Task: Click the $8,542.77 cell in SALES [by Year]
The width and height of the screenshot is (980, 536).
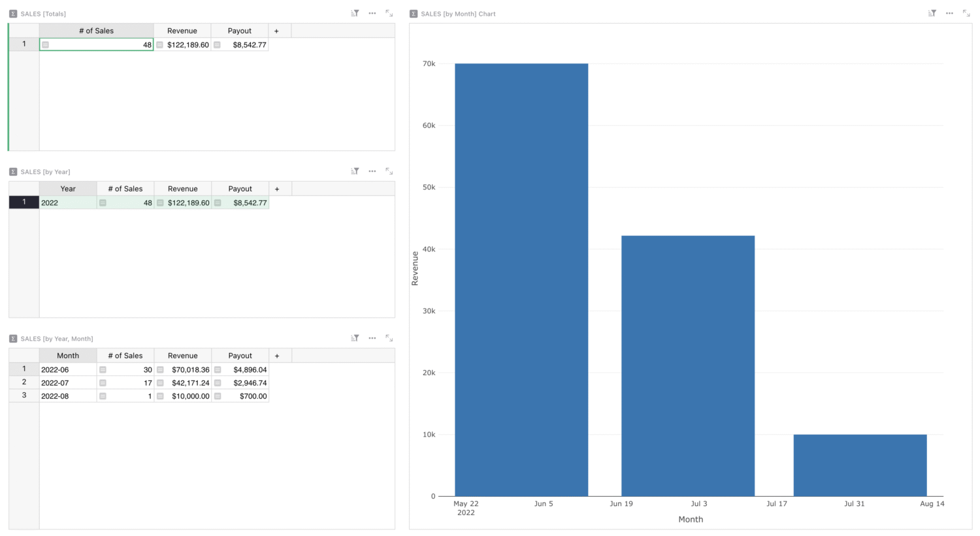Action: click(x=240, y=203)
